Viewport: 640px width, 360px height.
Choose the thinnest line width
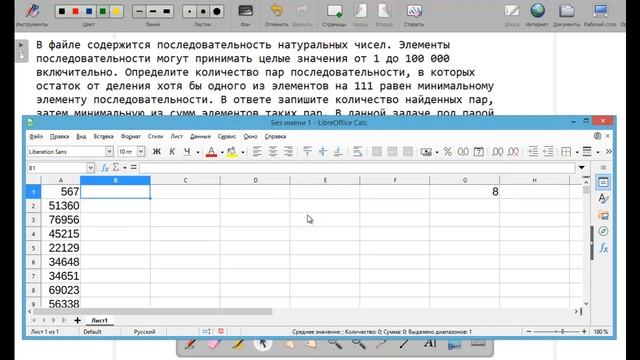[140, 11]
